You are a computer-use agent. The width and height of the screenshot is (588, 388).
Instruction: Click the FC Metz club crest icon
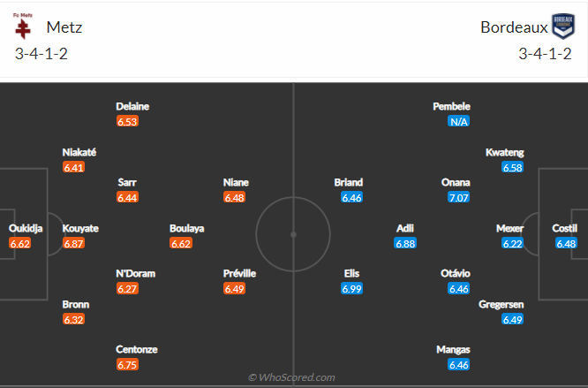pyautogui.click(x=23, y=27)
